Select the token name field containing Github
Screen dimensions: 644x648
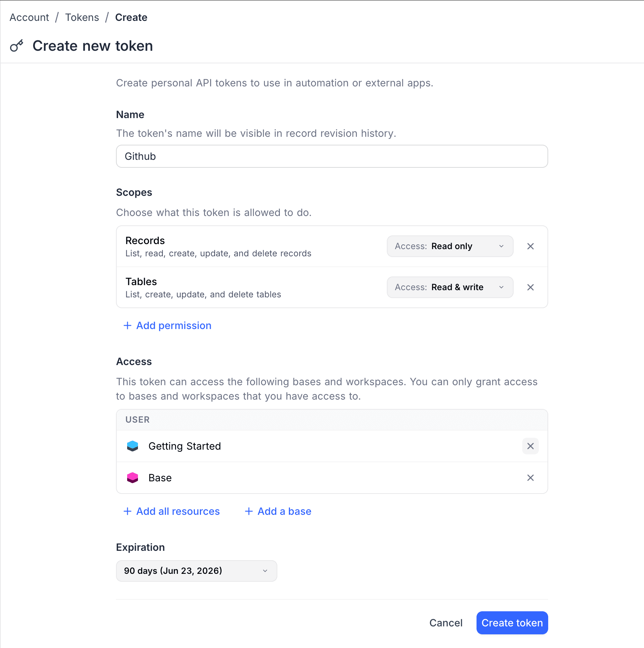(331, 156)
